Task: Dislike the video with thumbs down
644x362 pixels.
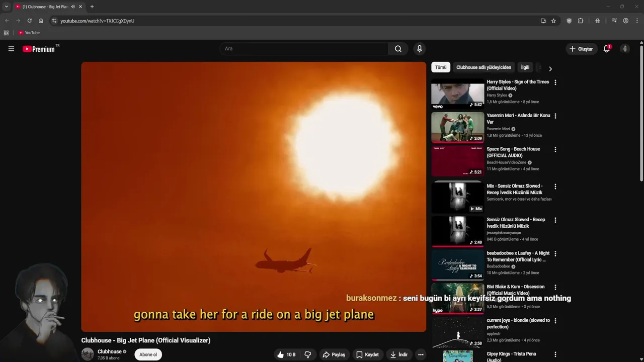Action: tap(308, 354)
